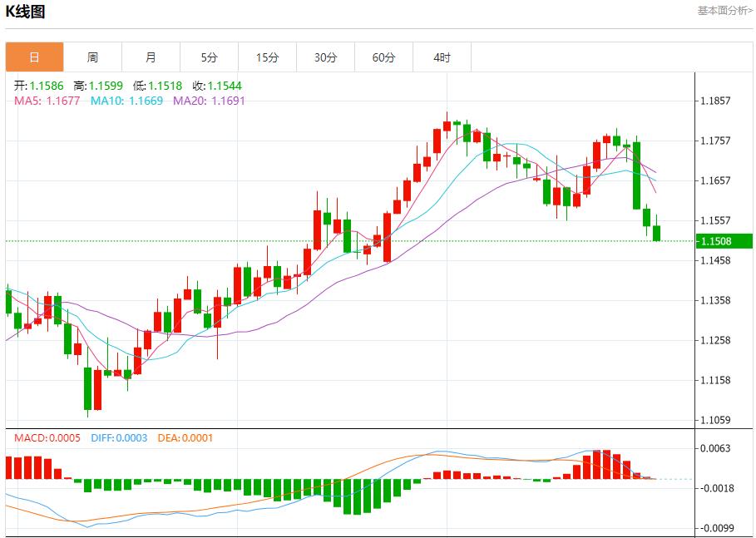Switch to the 周 (weekly) timeframe tab
This screenshot has height=538, width=756.
[x=91, y=57]
